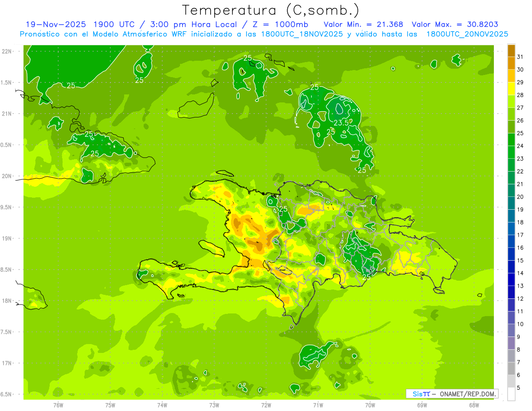Click the "18N" latitude axis label
The width and height of the screenshot is (532, 411).
click(7, 301)
